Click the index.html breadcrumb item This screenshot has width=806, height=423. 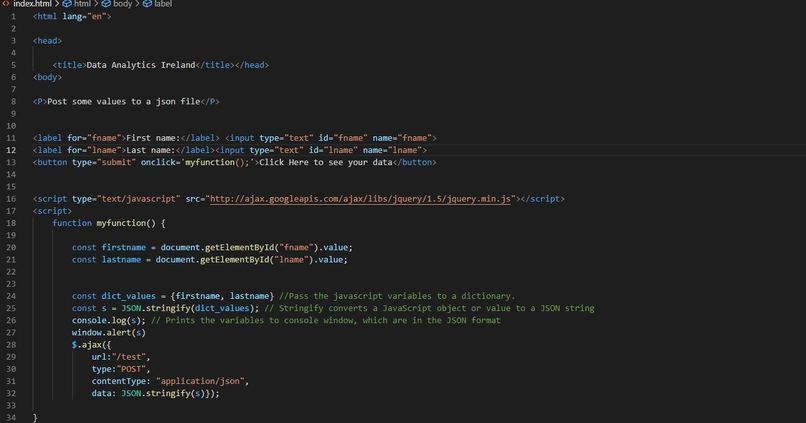click(x=32, y=4)
